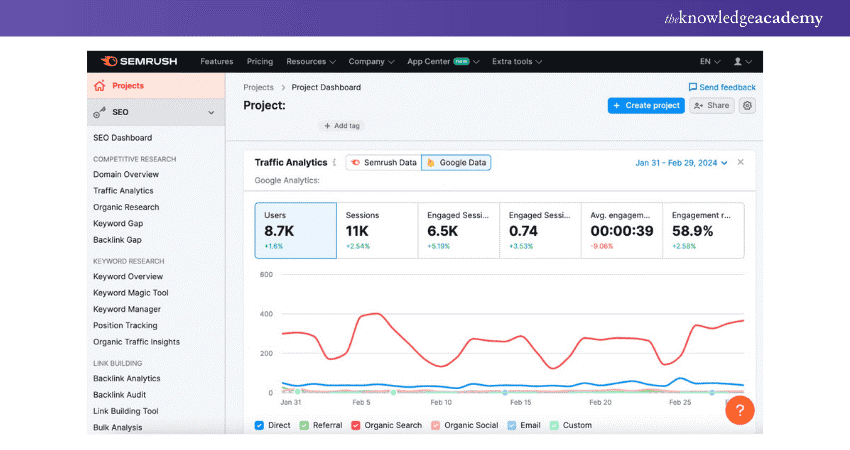This screenshot has height=450, width=850.
Task: Switch to Semrush Data
Action: [x=383, y=162]
